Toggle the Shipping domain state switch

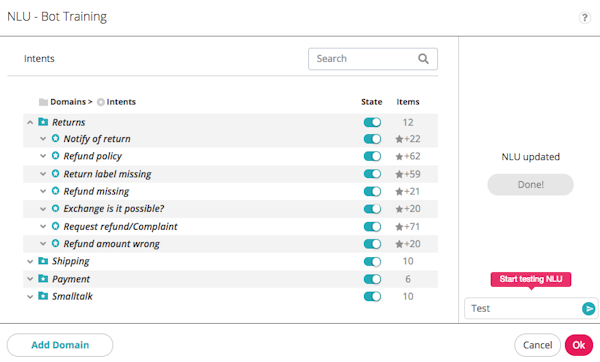[x=372, y=261]
